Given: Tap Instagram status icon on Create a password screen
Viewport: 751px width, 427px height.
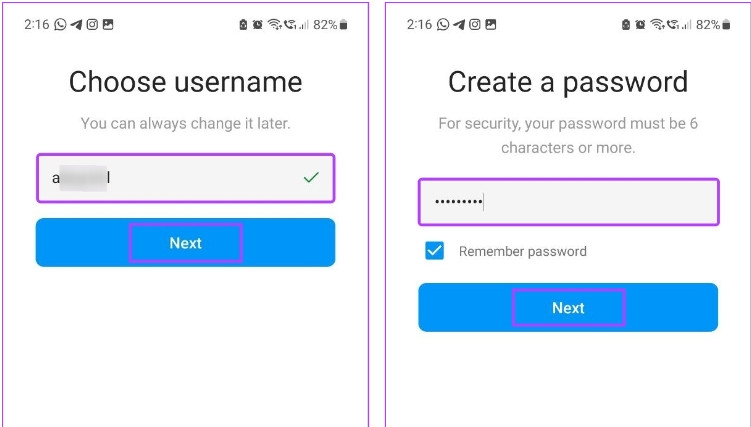Looking at the screenshot, I should [473, 24].
